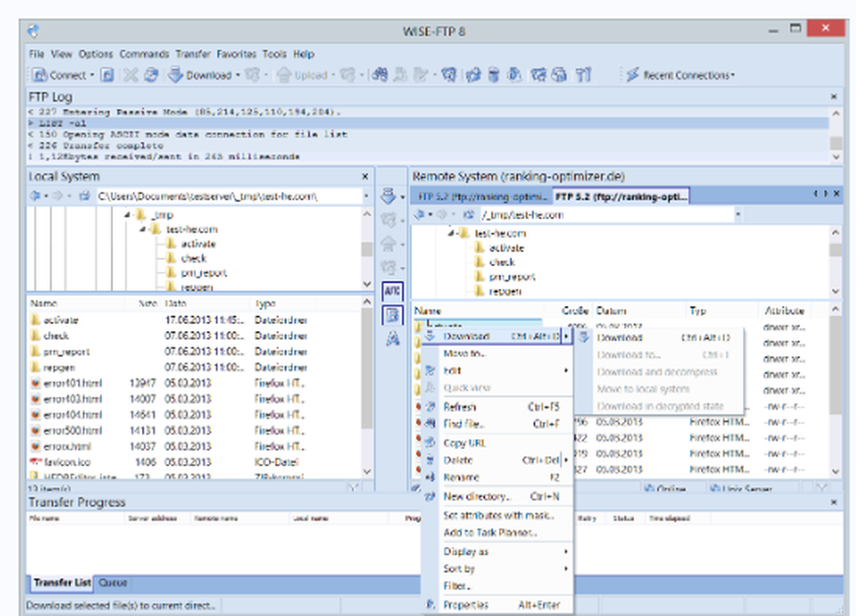Click the Connect toolbar icon
The width and height of the screenshot is (856, 616).
tap(41, 75)
